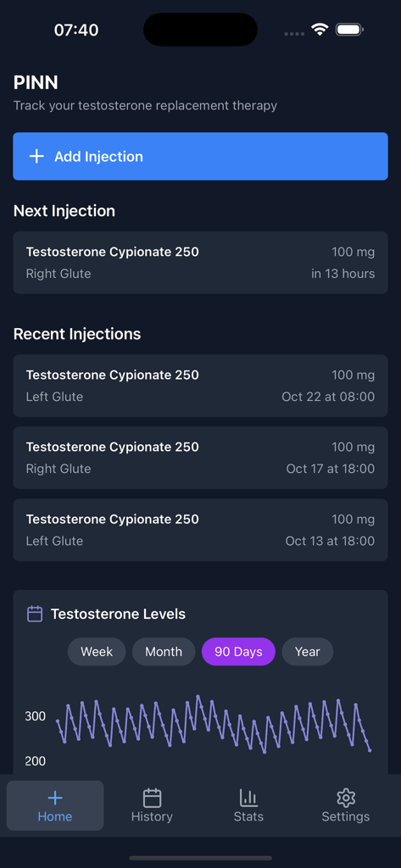Viewport: 401px width, 868px height.
Task: Switch to the Stats tab label
Action: (248, 816)
